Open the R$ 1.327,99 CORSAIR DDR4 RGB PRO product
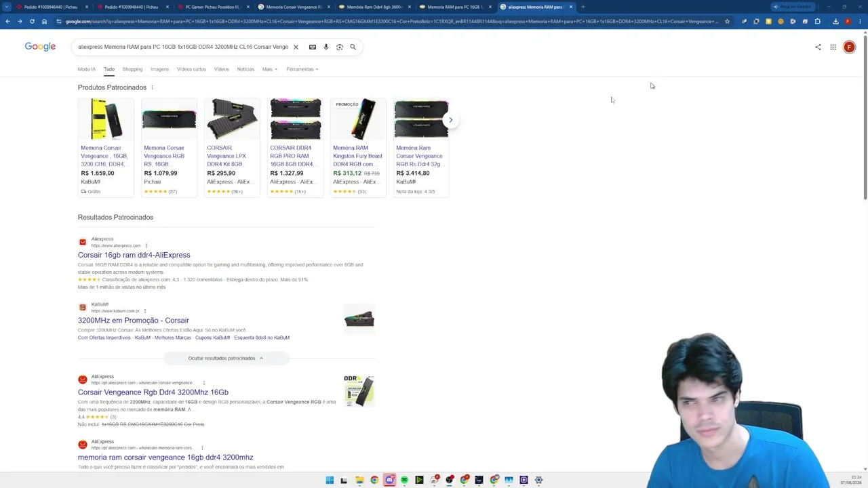Screen dimensions: 868x488 pos(295,147)
